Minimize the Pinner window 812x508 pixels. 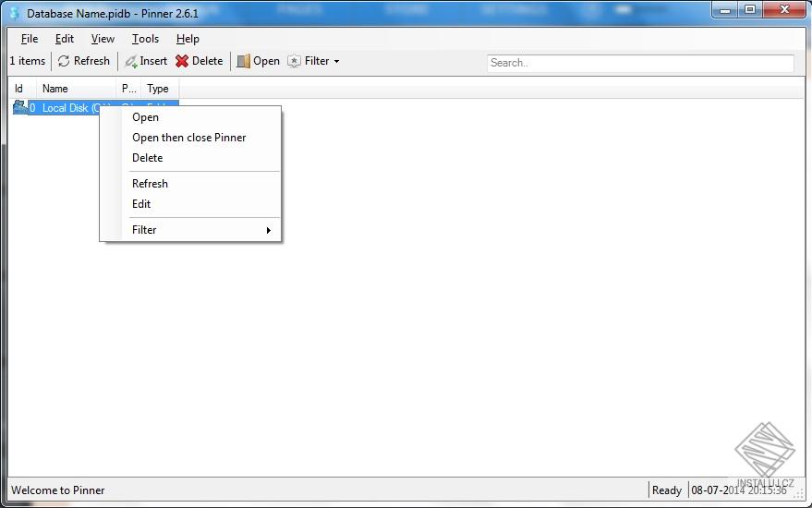click(x=725, y=10)
